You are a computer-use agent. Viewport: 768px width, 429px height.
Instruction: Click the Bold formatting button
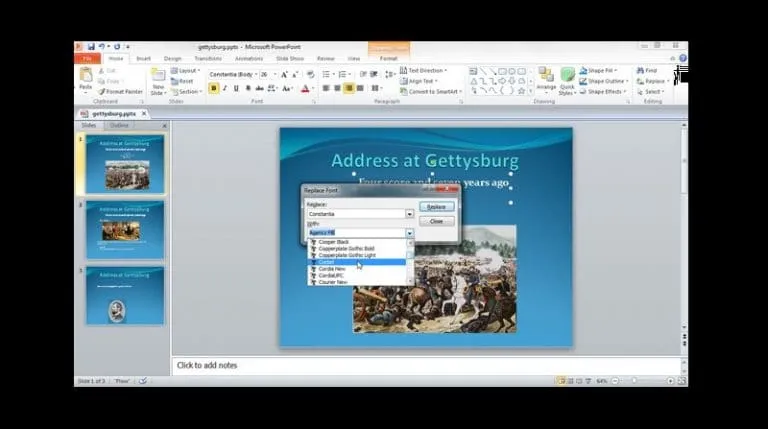[213, 88]
